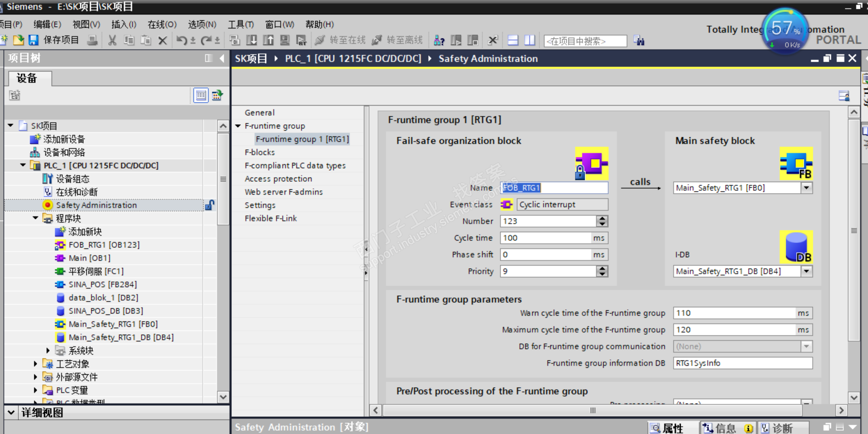Click the Go online (转至在线) button
The image size is (868, 434).
tap(340, 40)
